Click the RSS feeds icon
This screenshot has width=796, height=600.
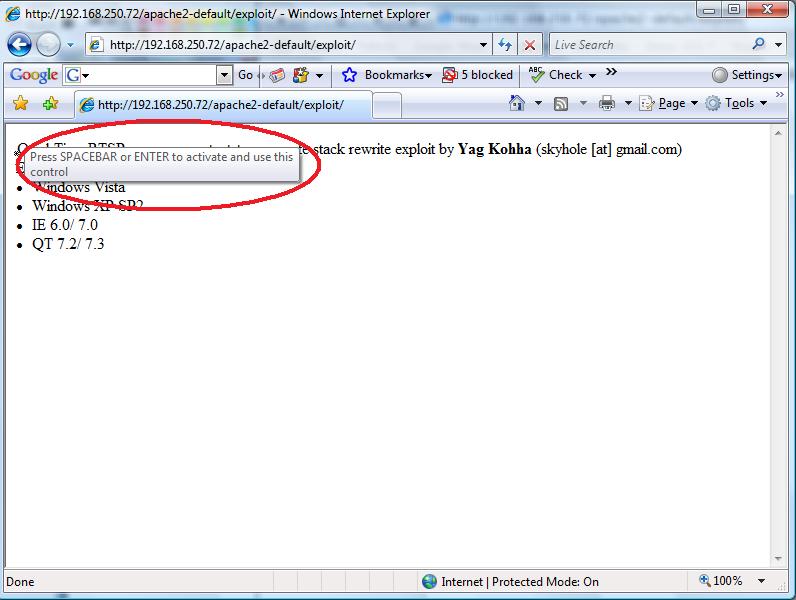(561, 104)
